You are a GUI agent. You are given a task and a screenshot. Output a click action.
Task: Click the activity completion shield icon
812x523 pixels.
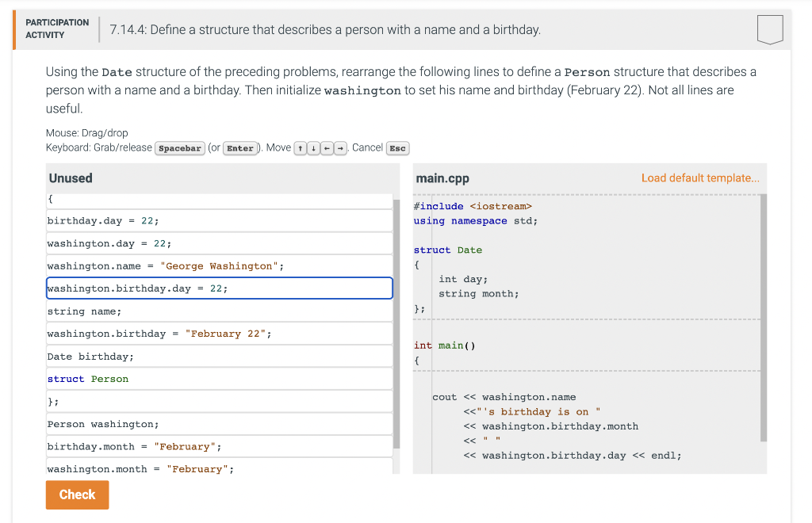(x=769, y=29)
